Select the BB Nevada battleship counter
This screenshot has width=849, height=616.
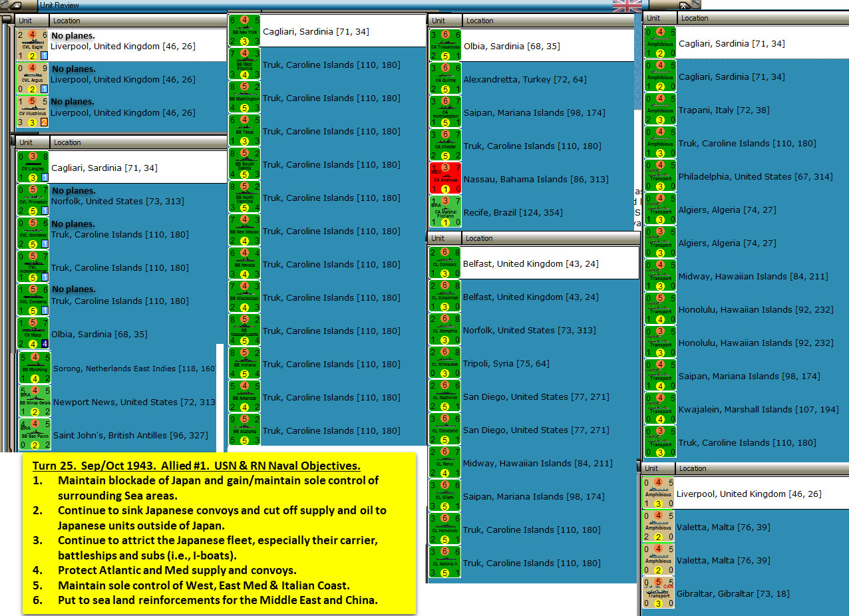(x=244, y=263)
